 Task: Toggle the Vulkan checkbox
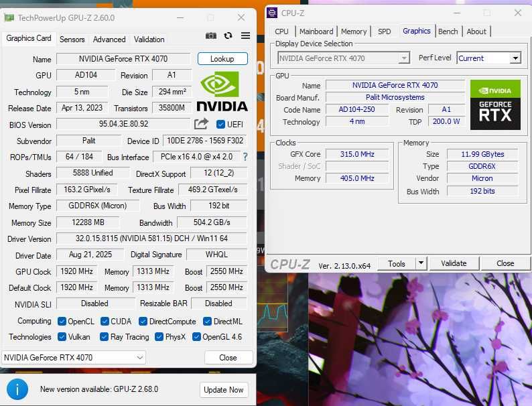62,336
